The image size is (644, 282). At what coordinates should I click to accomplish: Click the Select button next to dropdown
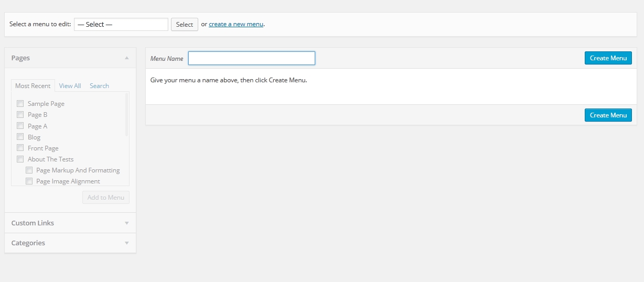pos(184,25)
